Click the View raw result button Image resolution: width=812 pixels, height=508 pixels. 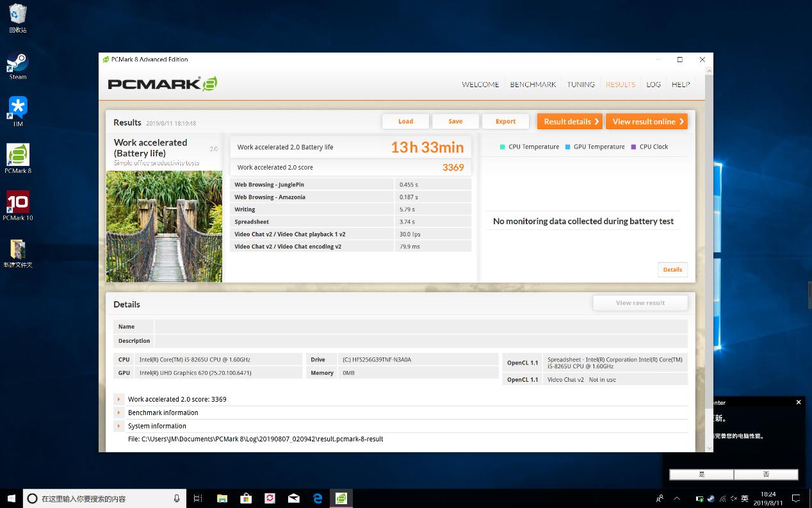point(640,303)
